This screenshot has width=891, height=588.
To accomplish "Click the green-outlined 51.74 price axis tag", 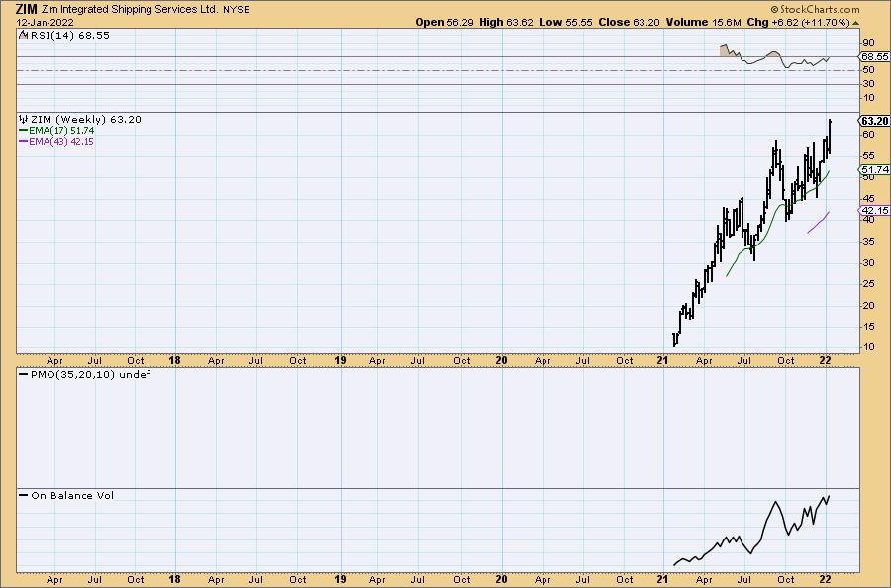I will (874, 170).
